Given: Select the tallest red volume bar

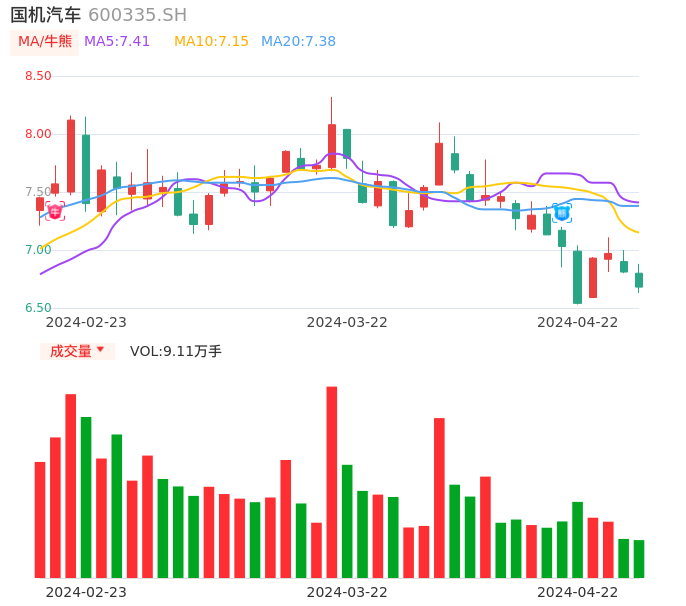Looking at the screenshot, I should (x=331, y=482).
